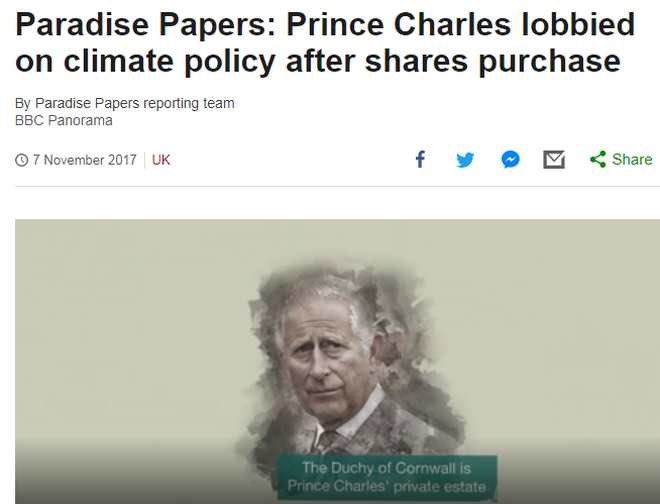Click the Duchy of Cornwall caption

[x=387, y=477]
